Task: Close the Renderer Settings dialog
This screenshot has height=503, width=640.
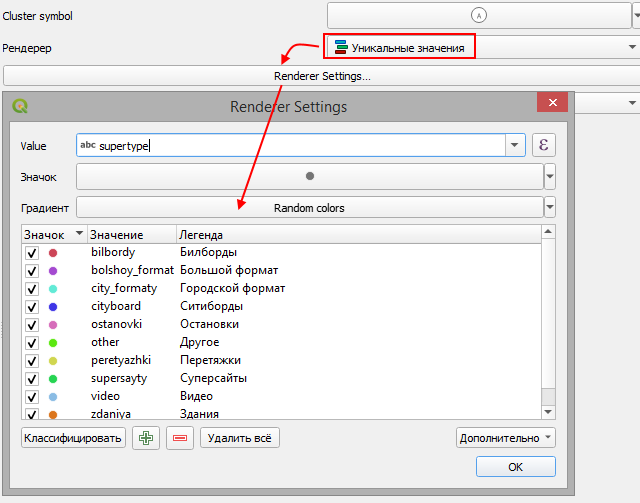Action: point(551,105)
